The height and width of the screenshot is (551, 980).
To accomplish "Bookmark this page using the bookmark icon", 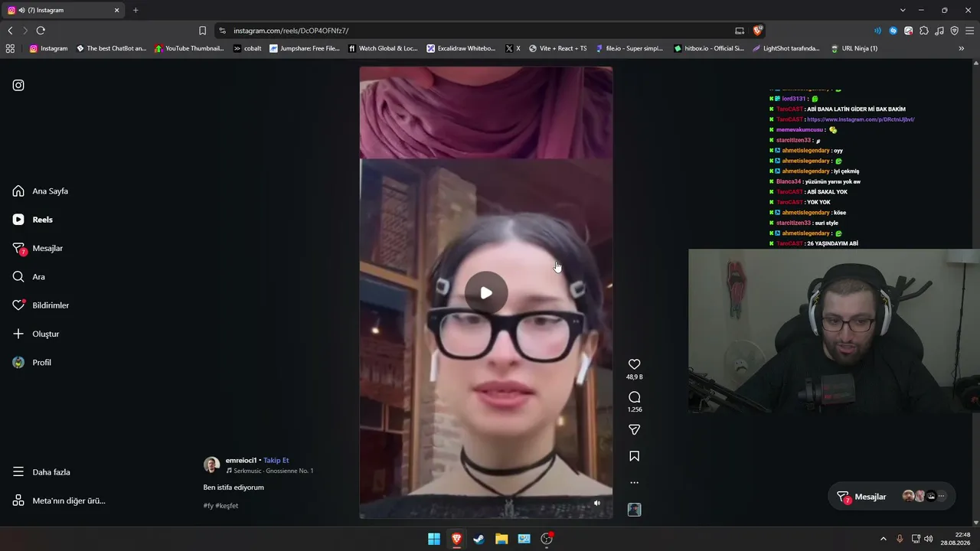I will 202,31.
